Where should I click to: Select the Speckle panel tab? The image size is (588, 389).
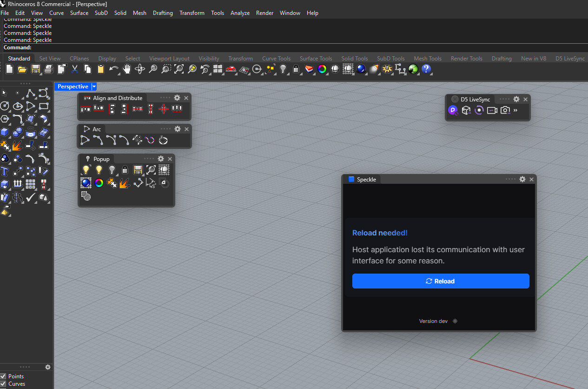(362, 179)
